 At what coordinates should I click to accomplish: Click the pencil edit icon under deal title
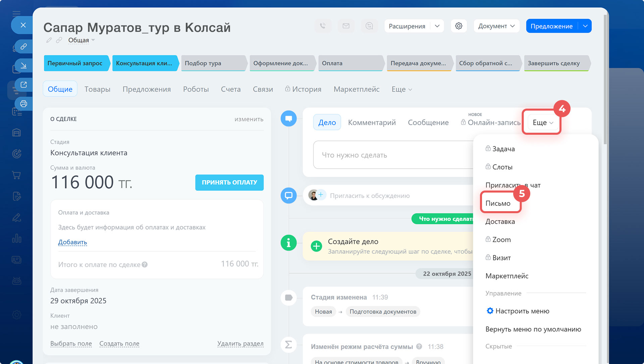pyautogui.click(x=49, y=40)
